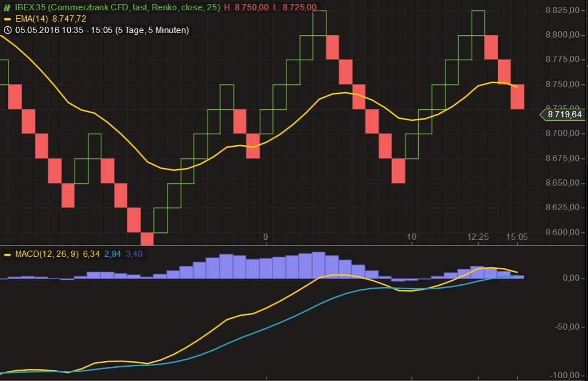This screenshot has width=588, height=381.
Task: Click the purple histogram value 3,40
Action: click(134, 254)
